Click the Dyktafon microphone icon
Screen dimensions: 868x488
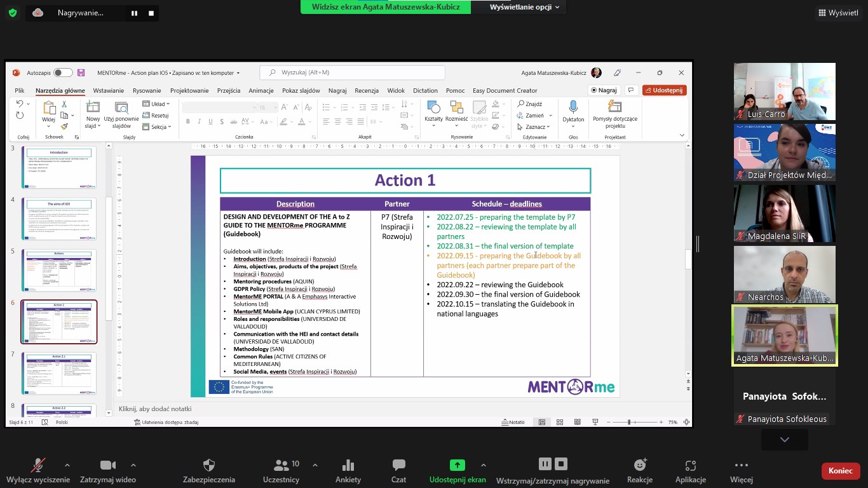[x=573, y=107]
